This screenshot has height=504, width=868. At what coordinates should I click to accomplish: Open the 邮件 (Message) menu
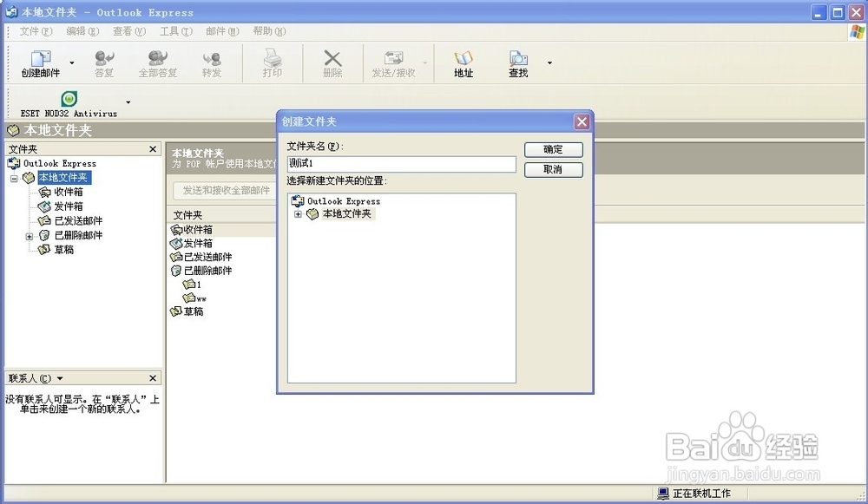(220, 31)
